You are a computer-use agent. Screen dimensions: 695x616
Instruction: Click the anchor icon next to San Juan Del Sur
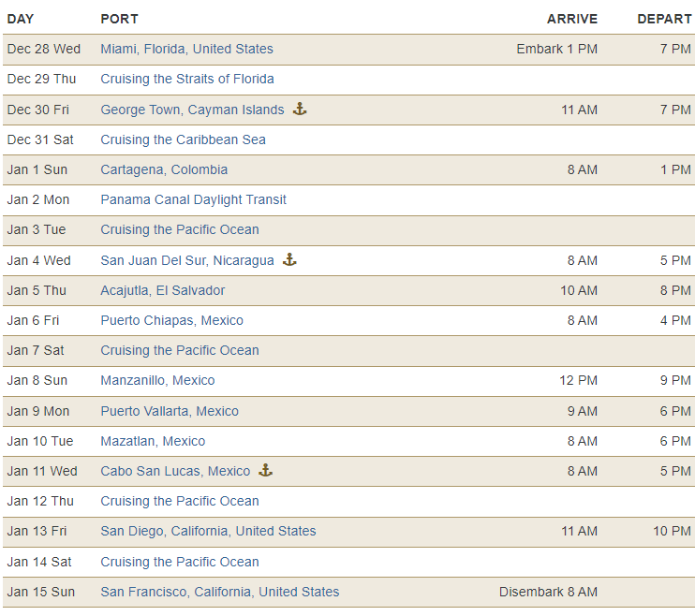coord(289,259)
